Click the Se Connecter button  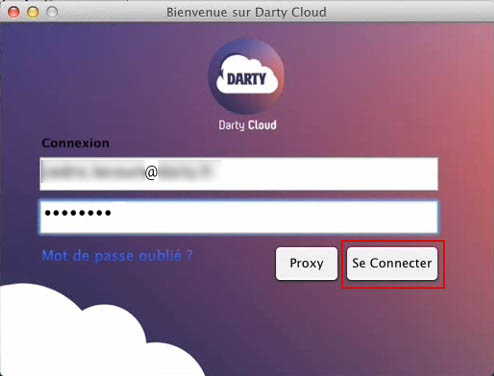click(392, 263)
